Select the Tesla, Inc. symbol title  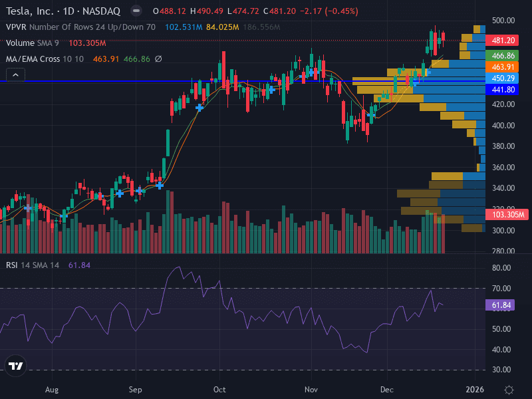[63, 11]
